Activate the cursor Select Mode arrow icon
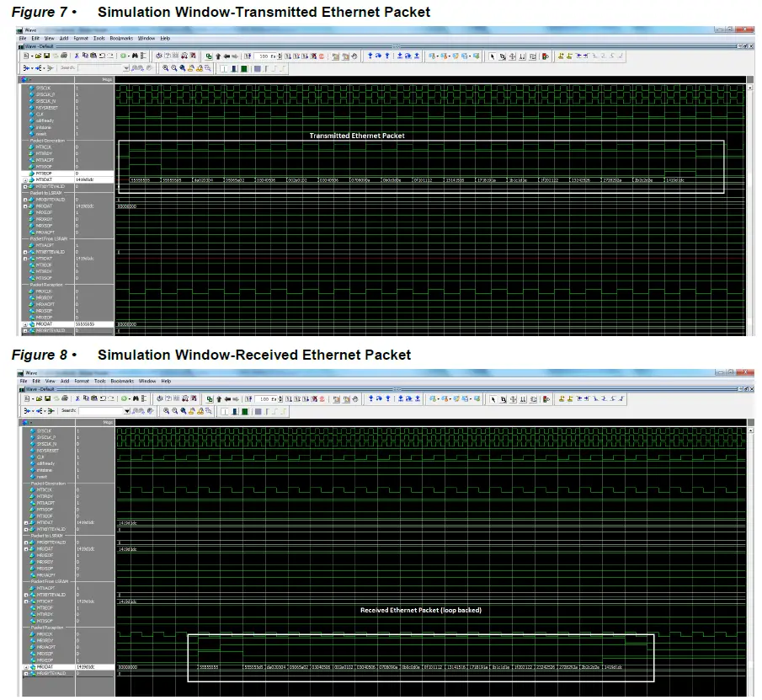The image size is (762, 700). pyautogui.click(x=493, y=55)
